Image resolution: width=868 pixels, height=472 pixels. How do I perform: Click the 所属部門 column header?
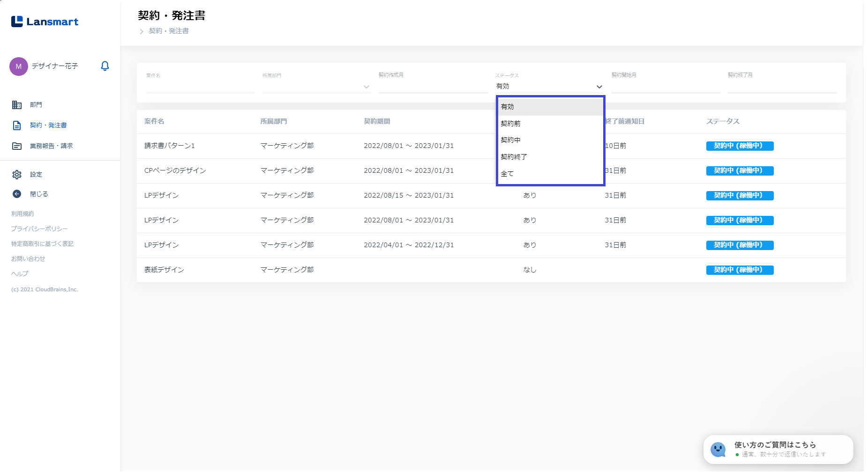coord(274,121)
